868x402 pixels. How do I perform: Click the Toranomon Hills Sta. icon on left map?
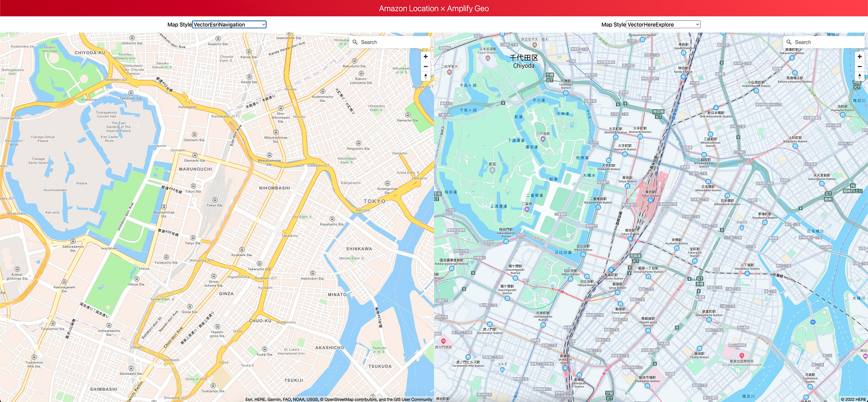click(34, 357)
